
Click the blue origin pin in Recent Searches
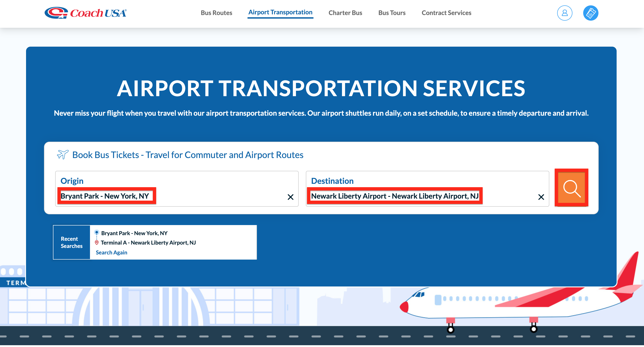coord(96,233)
